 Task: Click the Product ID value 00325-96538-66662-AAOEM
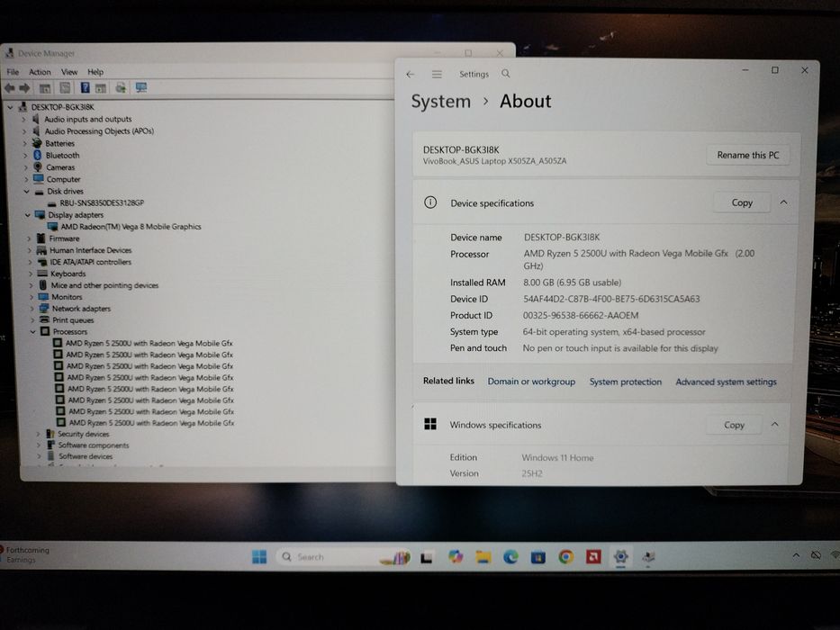click(581, 316)
